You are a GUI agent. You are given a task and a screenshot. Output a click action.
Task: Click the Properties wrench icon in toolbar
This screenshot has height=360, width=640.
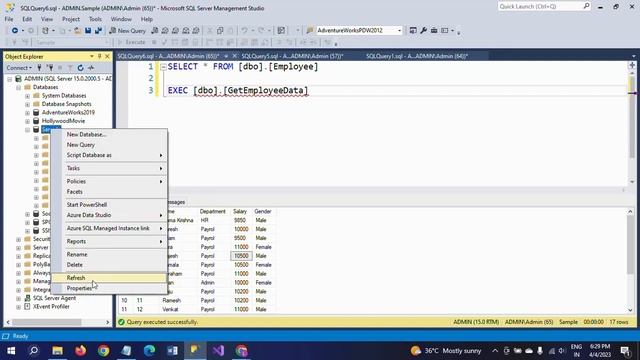click(423, 31)
